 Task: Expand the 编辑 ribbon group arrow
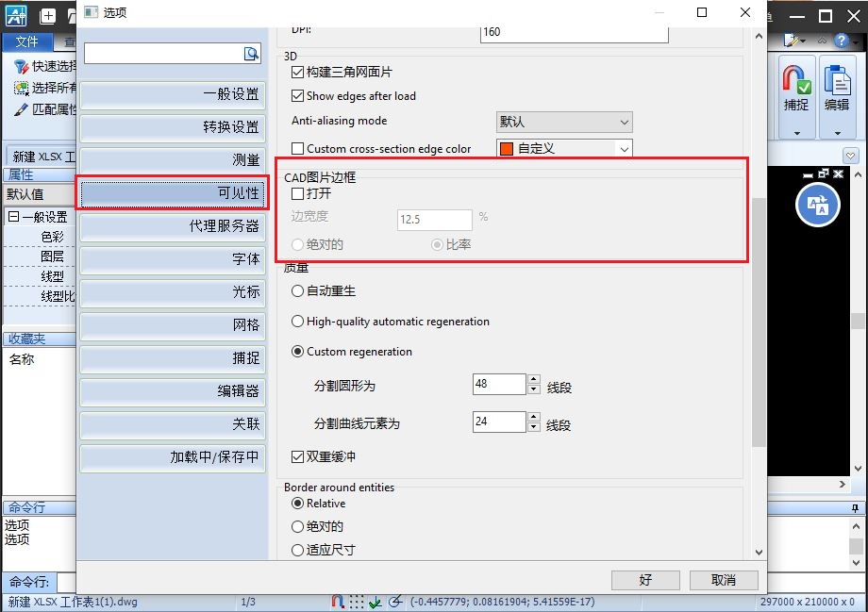(838, 133)
